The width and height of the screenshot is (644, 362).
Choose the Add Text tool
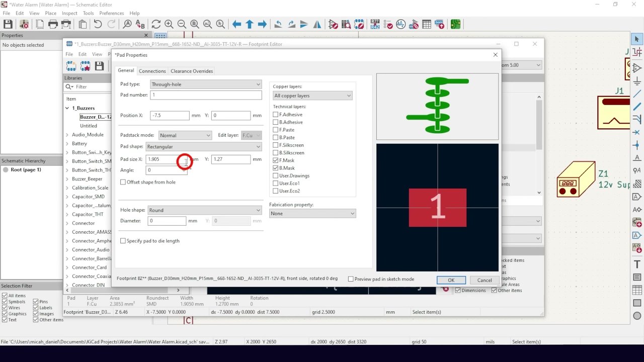pos(637,264)
